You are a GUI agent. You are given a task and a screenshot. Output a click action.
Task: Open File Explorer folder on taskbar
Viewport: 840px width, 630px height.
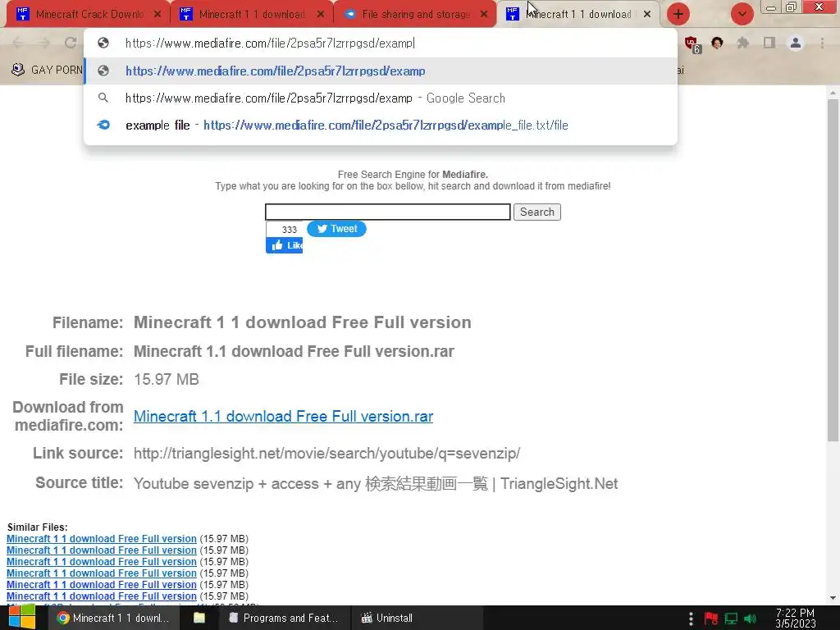click(199, 618)
